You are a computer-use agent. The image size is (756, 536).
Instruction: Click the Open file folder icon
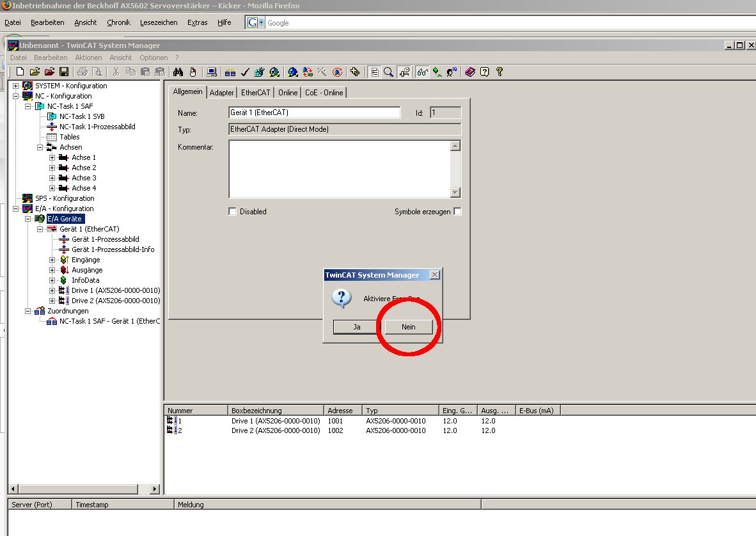point(35,72)
